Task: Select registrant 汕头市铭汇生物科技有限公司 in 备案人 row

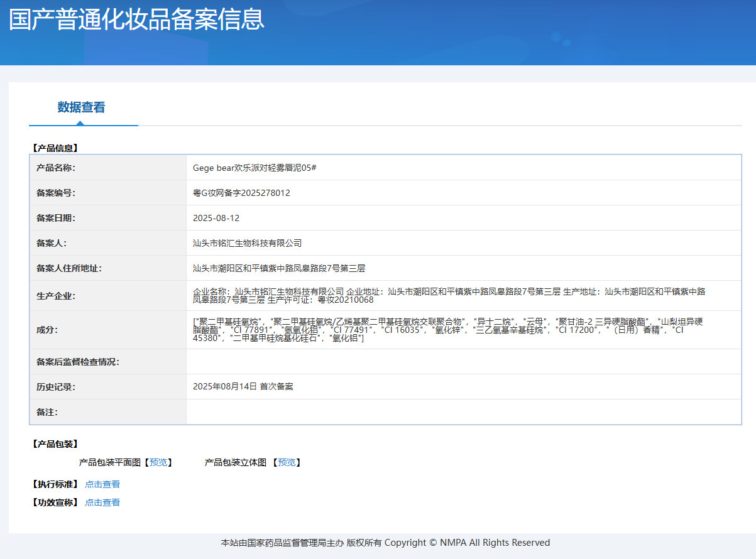Action: [x=248, y=243]
